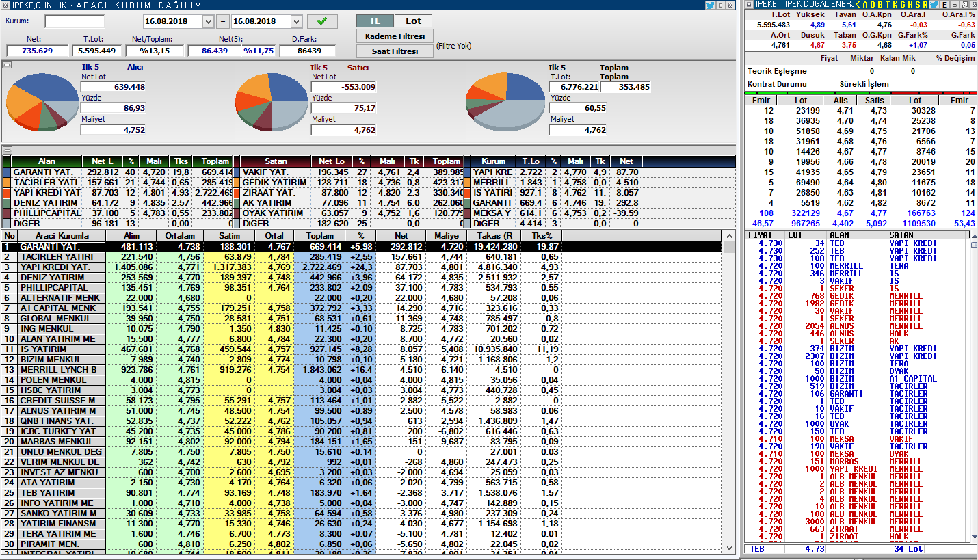The height and width of the screenshot is (560, 978).
Task: Click the small box icon left of IPEKE depth title
Action: (749, 5)
